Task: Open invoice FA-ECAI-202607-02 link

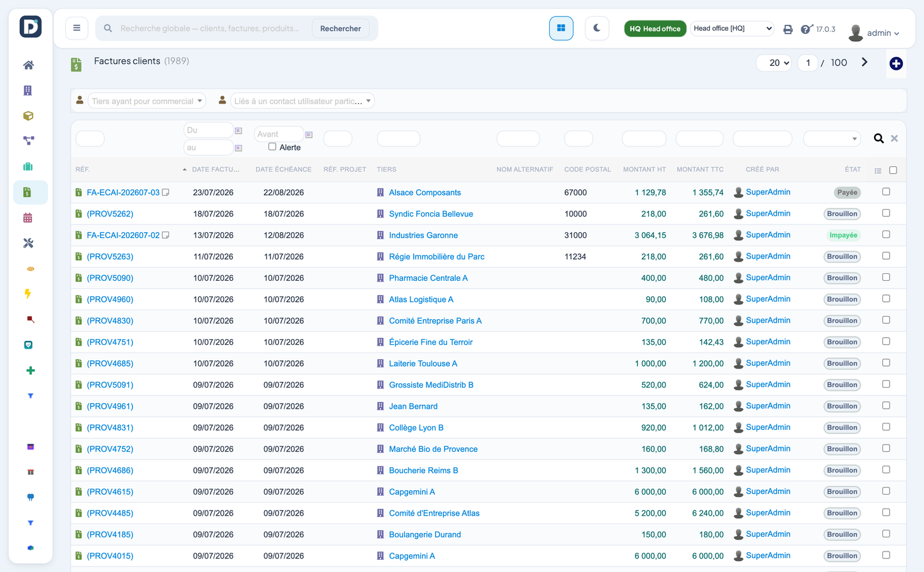Action: (123, 235)
